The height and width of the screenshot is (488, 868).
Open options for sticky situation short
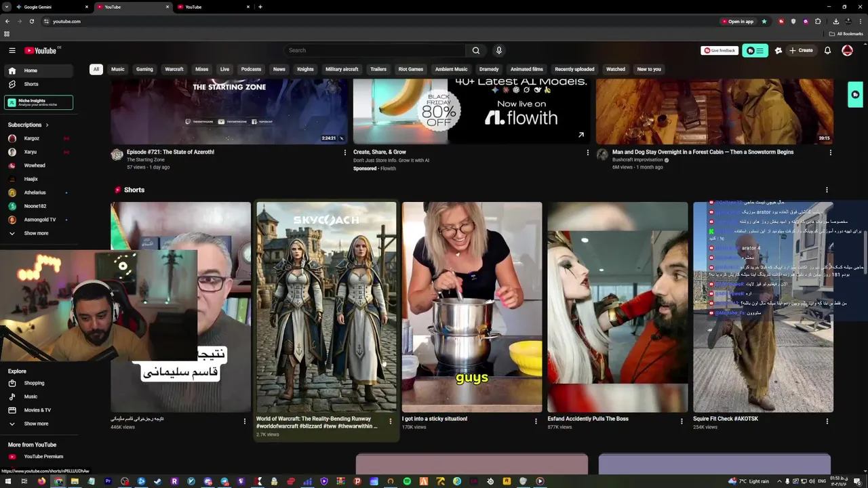click(x=536, y=421)
